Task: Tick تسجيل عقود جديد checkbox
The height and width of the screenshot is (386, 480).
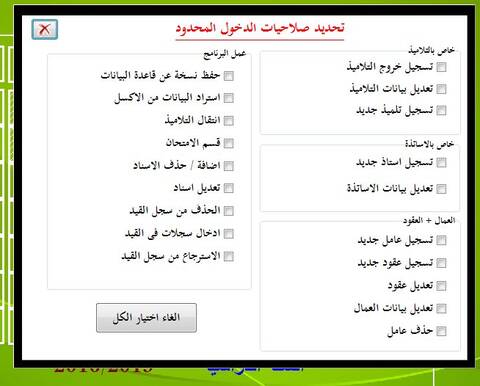Action: 441,263
